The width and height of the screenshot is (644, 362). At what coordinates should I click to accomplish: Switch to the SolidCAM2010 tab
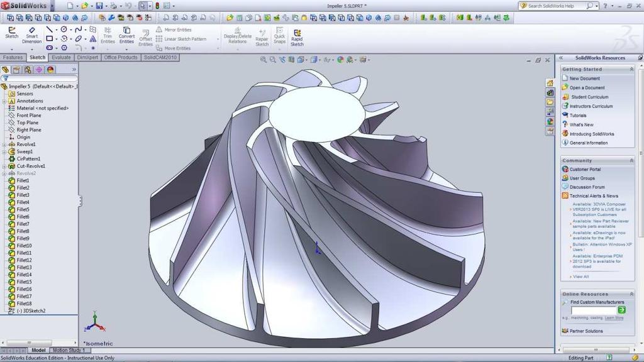(160, 57)
